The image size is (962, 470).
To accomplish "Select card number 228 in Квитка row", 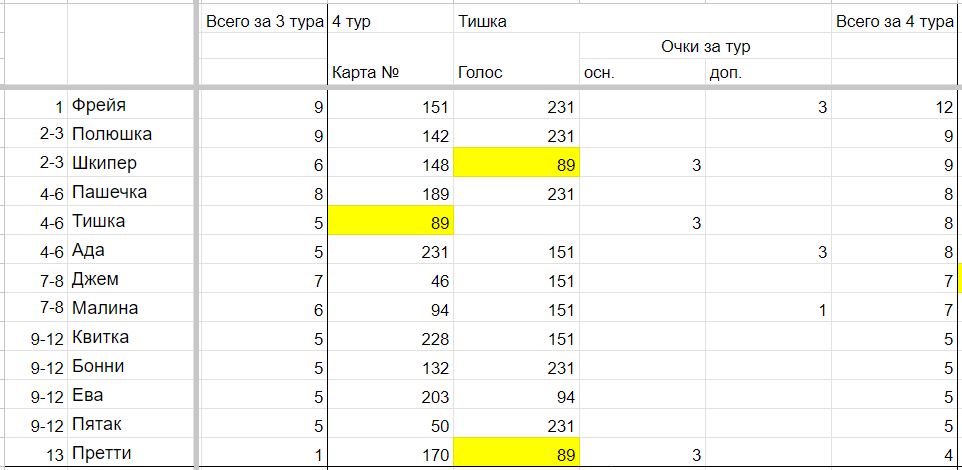I will pyautogui.click(x=391, y=338).
